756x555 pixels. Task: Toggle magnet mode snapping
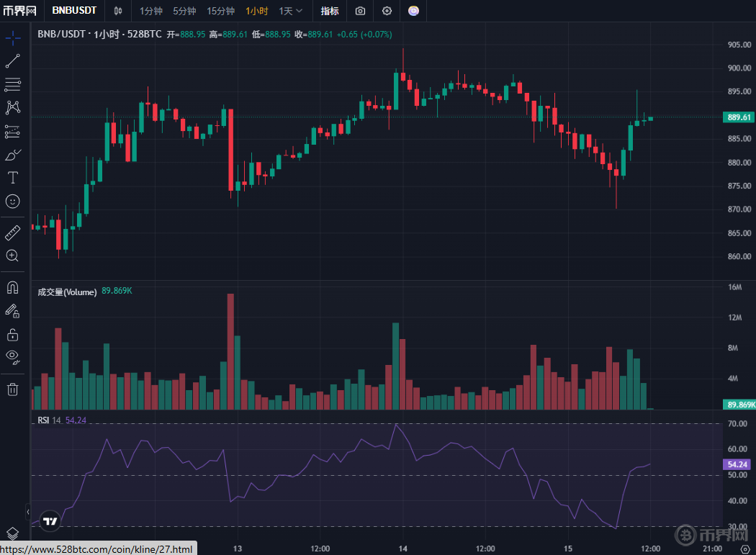click(x=13, y=288)
